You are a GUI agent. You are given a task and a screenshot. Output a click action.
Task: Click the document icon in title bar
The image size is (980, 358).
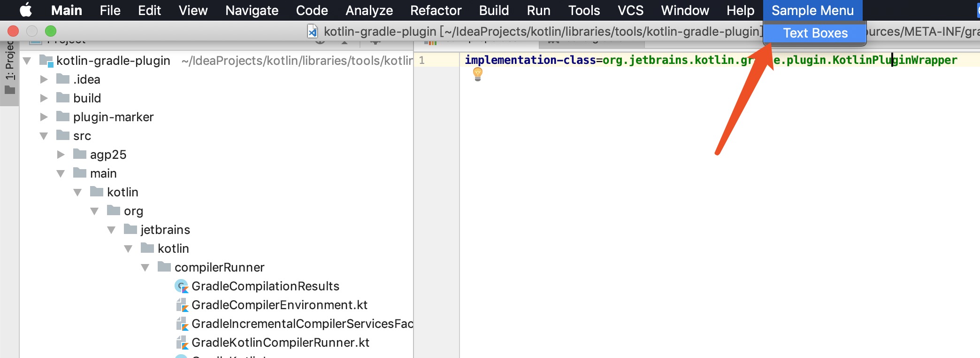312,31
